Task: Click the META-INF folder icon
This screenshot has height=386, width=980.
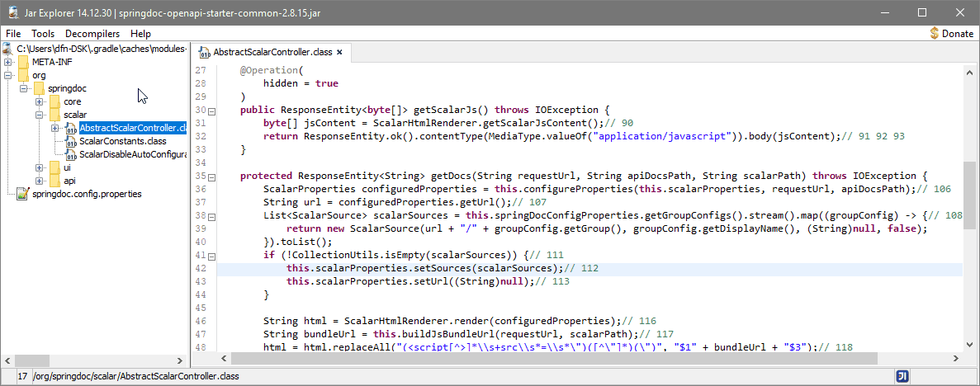Action: [x=23, y=62]
